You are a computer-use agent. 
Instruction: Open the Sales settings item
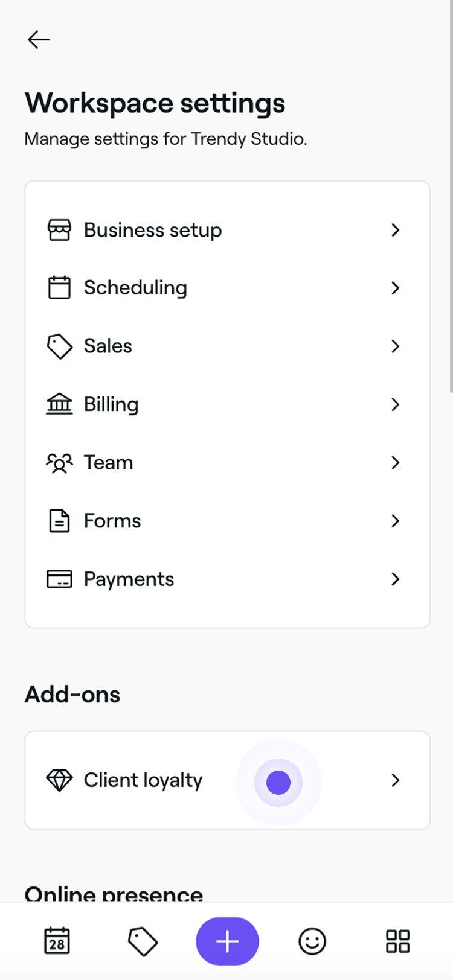[x=108, y=346]
